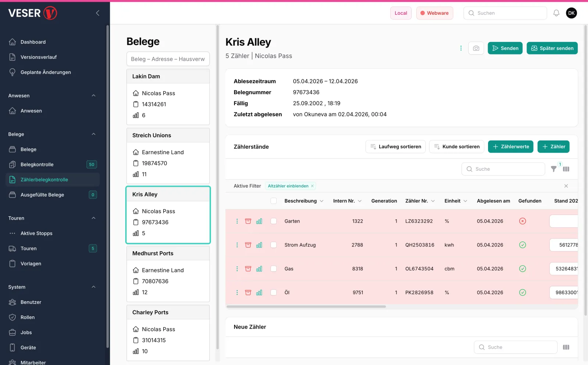The width and height of the screenshot is (588, 365).
Task: Collapse the Anwesen section in the sidebar
Action: tap(94, 95)
